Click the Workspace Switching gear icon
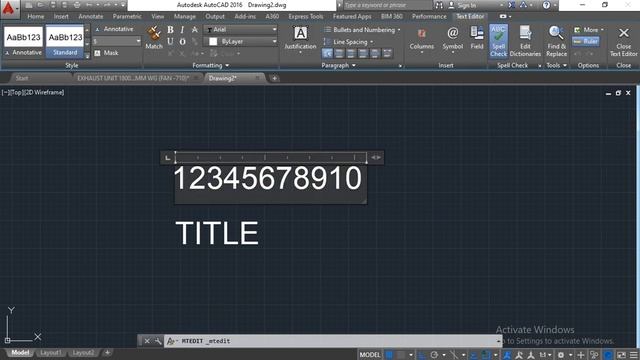Viewport: 640px width, 360px height. pyautogui.click(x=561, y=355)
